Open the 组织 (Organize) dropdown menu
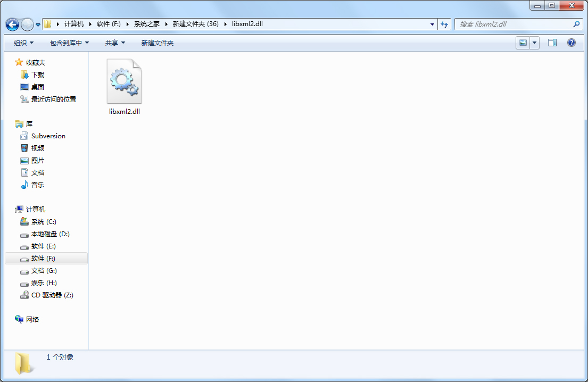 tap(22, 43)
